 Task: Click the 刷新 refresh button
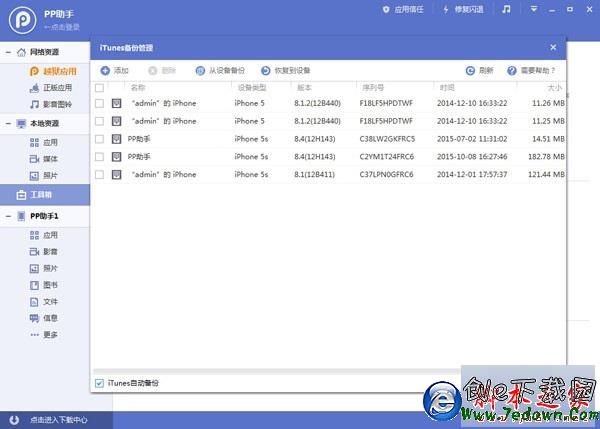pos(479,70)
